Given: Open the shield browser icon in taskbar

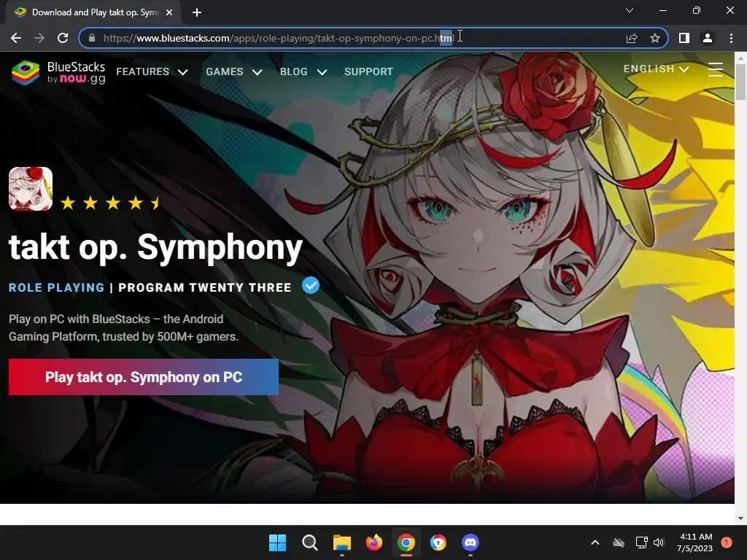Looking at the screenshot, I should [438, 542].
